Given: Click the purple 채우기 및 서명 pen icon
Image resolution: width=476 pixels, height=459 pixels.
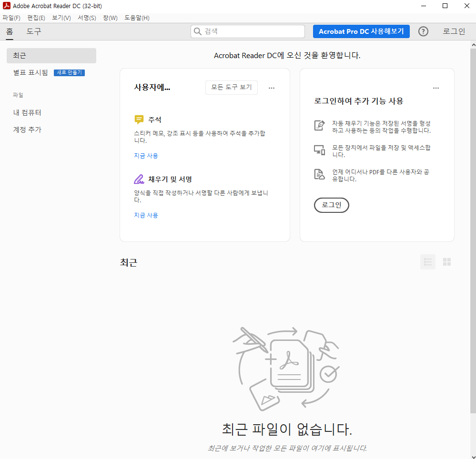Looking at the screenshot, I should (139, 179).
